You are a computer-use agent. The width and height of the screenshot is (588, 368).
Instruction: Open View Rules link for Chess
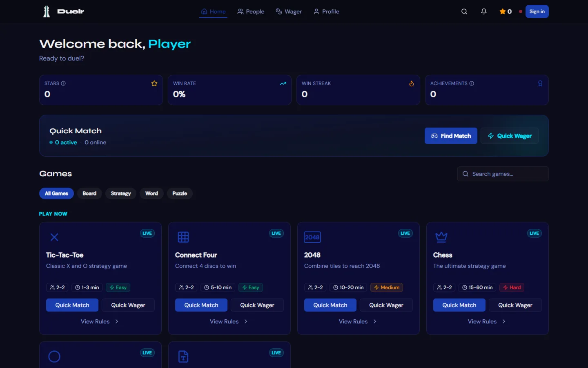point(482,321)
